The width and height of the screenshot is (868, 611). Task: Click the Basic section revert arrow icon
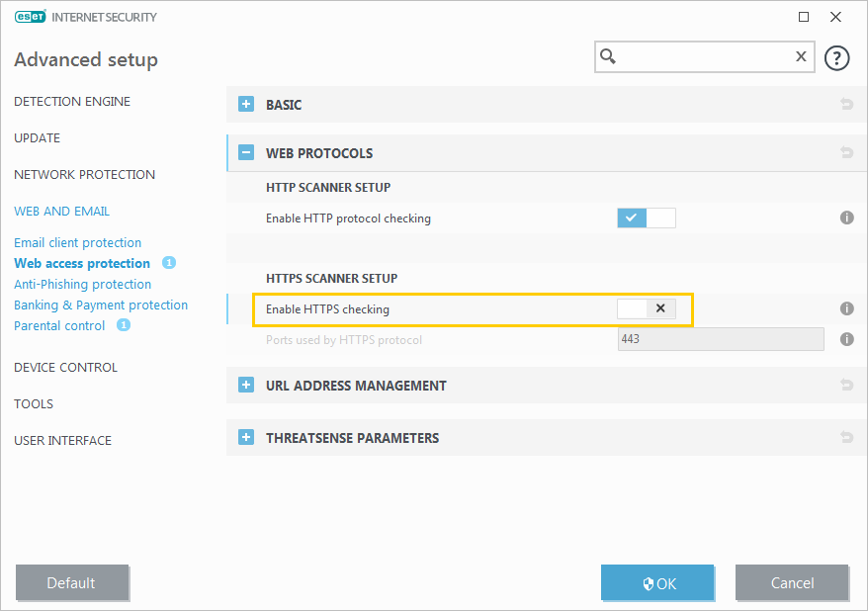(x=846, y=105)
